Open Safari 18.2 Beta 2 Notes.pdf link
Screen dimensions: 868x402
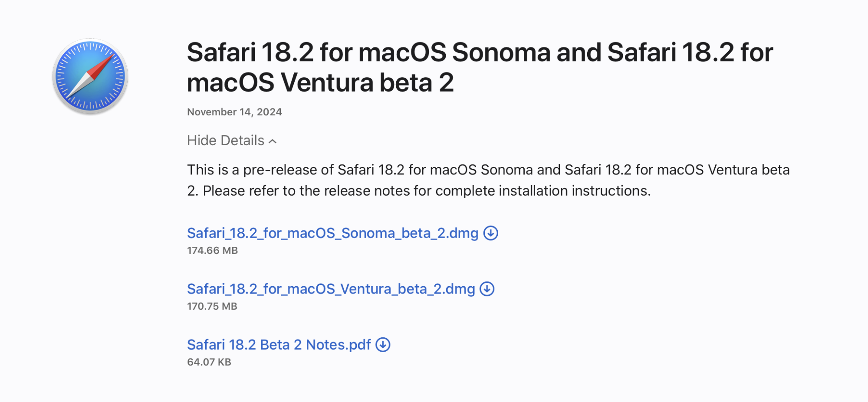pyautogui.click(x=279, y=345)
